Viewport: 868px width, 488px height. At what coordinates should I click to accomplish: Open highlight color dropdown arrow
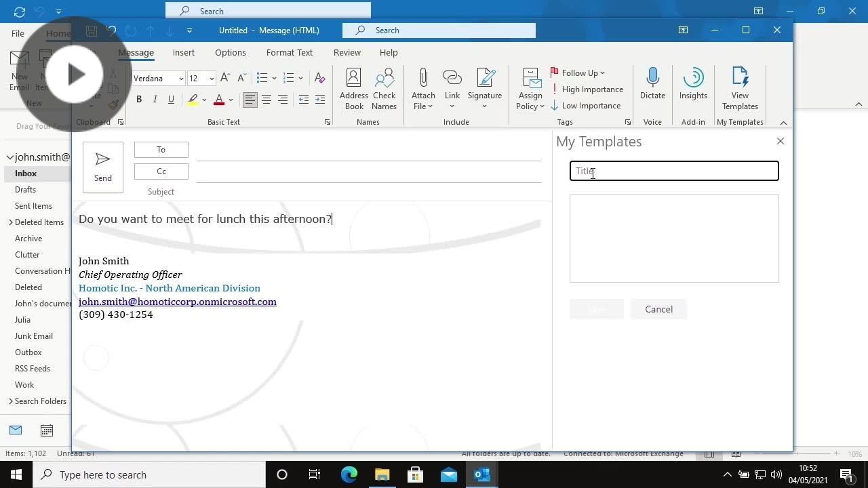tap(204, 100)
